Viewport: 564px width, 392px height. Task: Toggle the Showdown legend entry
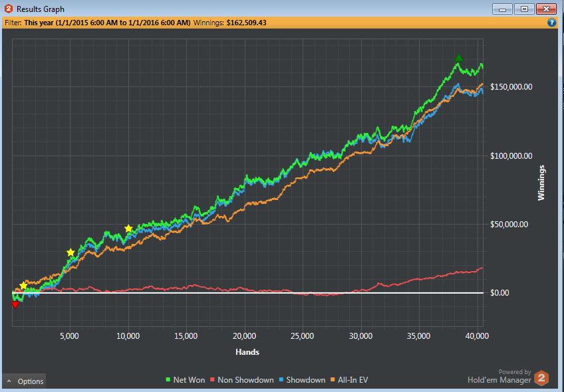pos(301,380)
